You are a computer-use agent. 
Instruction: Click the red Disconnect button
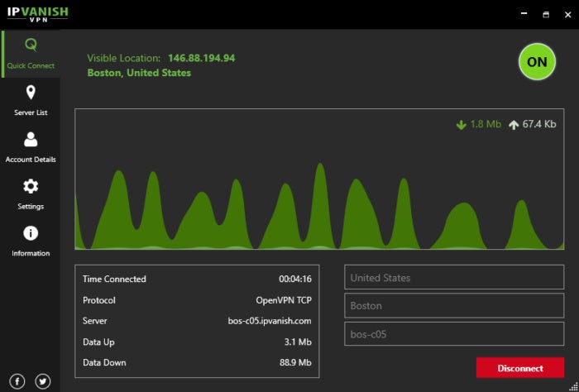coord(520,368)
